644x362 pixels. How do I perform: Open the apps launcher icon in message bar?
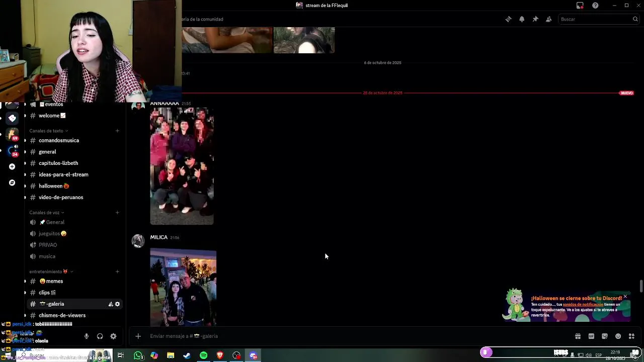[x=631, y=336]
